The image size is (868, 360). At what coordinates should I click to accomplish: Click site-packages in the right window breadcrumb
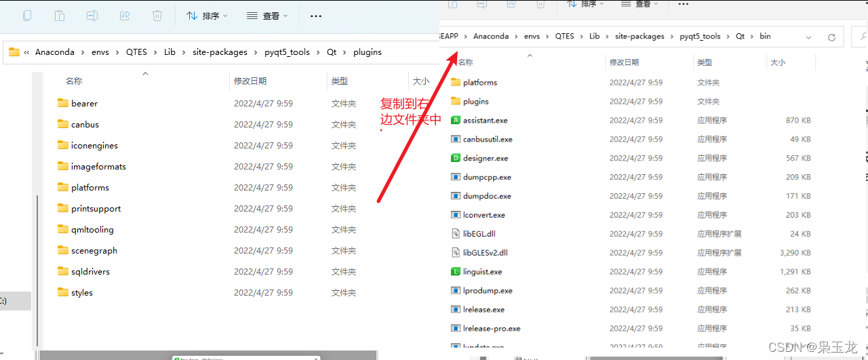(639, 37)
